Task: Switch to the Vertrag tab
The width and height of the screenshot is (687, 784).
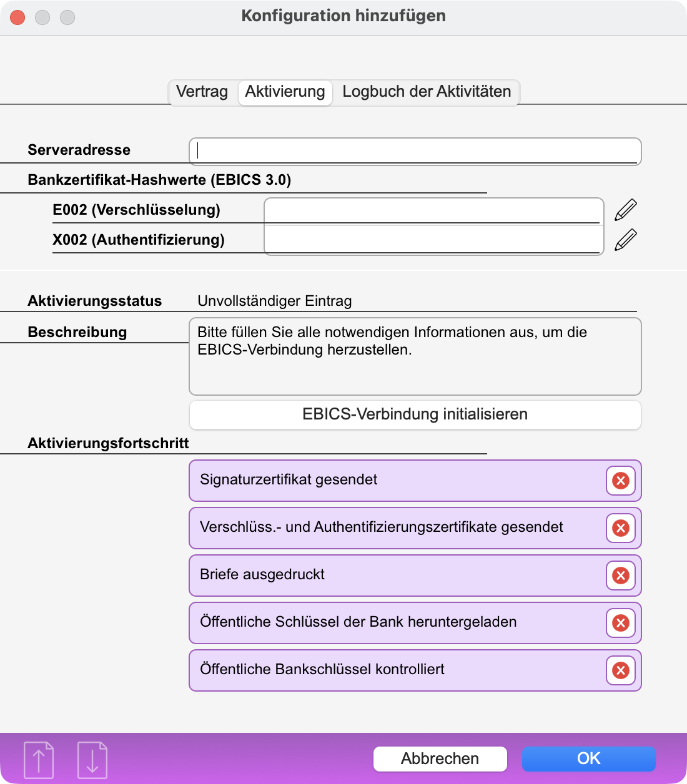Action: click(x=202, y=92)
